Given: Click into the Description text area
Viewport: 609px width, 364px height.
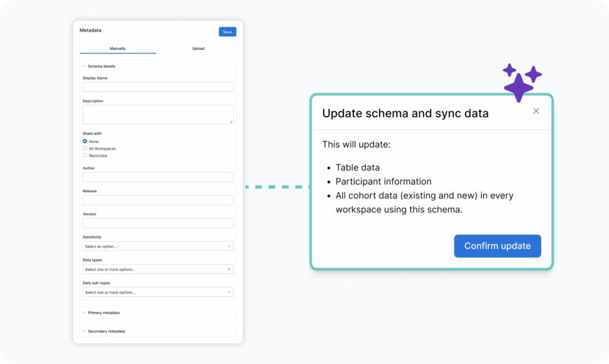Looking at the screenshot, I should pyautogui.click(x=158, y=115).
